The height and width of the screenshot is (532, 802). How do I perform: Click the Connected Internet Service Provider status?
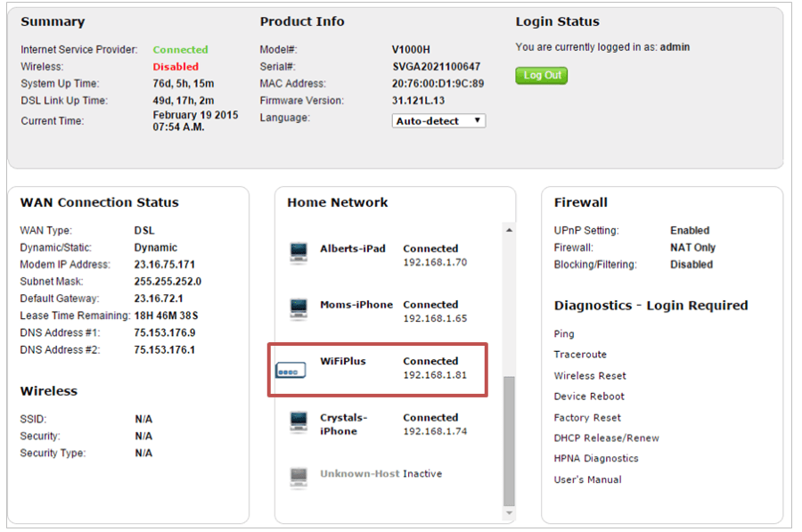[181, 47]
